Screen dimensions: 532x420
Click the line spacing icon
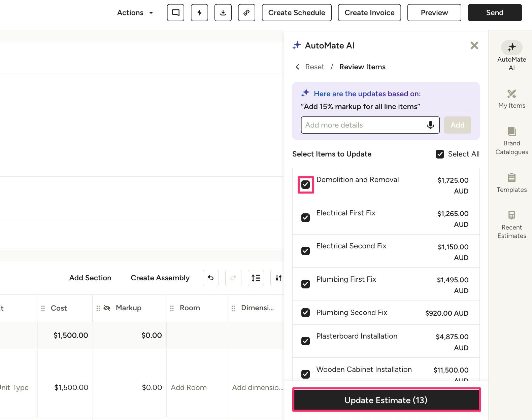point(256,278)
